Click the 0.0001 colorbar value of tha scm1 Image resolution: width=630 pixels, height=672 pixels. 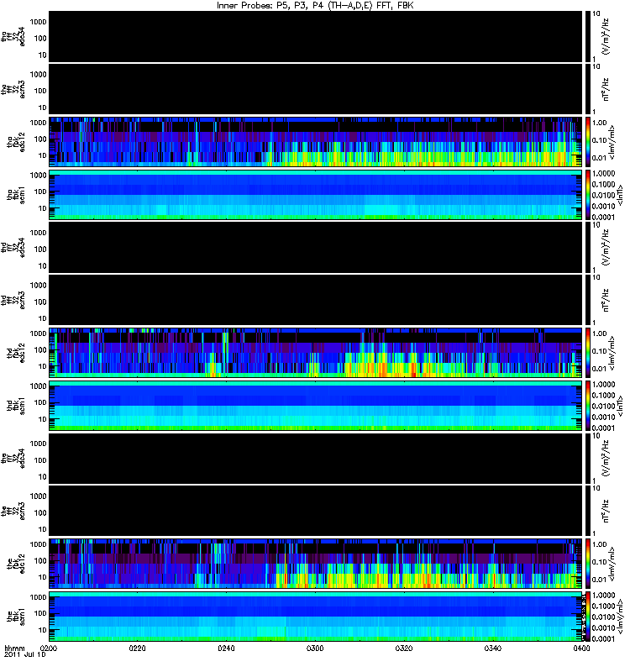(603, 218)
